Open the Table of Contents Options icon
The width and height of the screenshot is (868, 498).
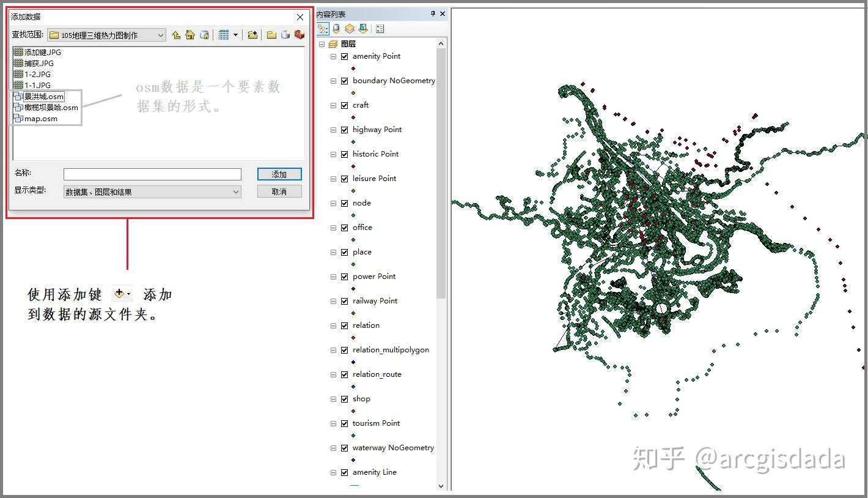coord(380,29)
